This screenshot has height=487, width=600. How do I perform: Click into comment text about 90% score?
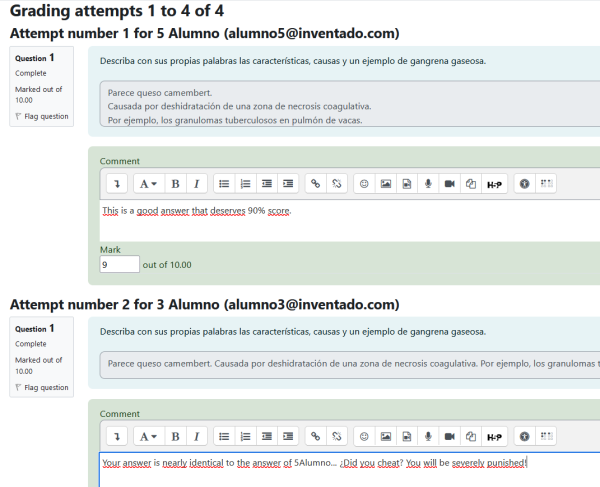pyautogui.click(x=197, y=211)
